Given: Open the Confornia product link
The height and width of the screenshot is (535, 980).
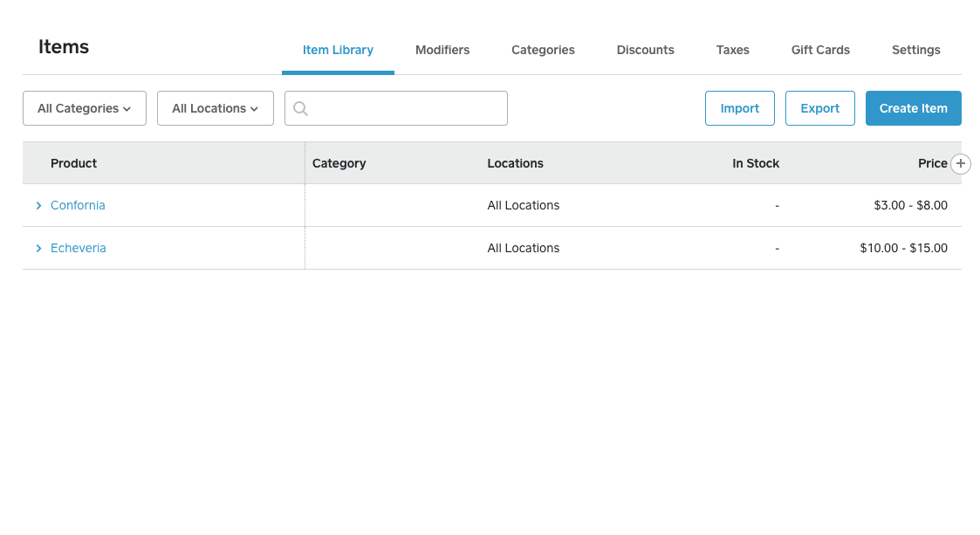Looking at the screenshot, I should coord(79,206).
